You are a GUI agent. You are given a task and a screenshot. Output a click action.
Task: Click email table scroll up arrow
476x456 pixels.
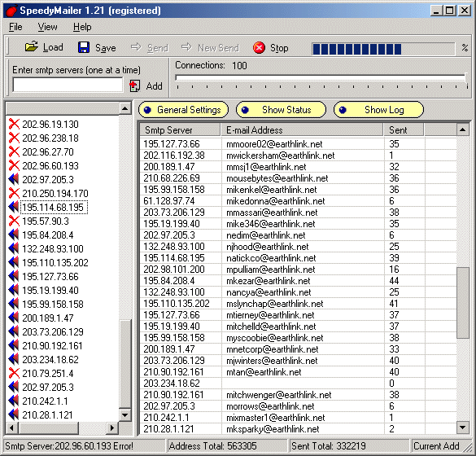pyautogui.click(x=463, y=130)
